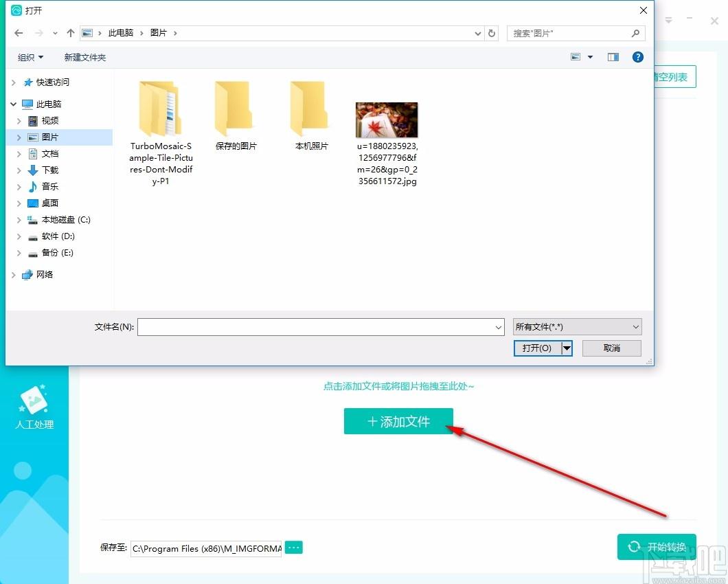
Task: Select the 本机照片 folder
Action: click(x=312, y=116)
